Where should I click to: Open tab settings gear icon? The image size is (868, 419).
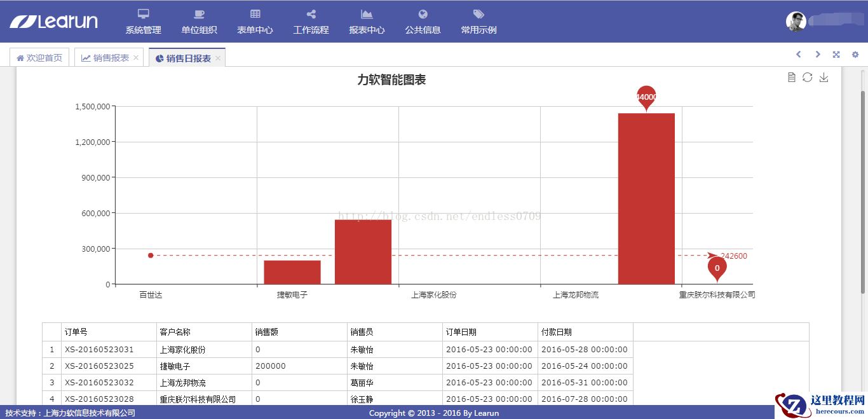point(855,55)
